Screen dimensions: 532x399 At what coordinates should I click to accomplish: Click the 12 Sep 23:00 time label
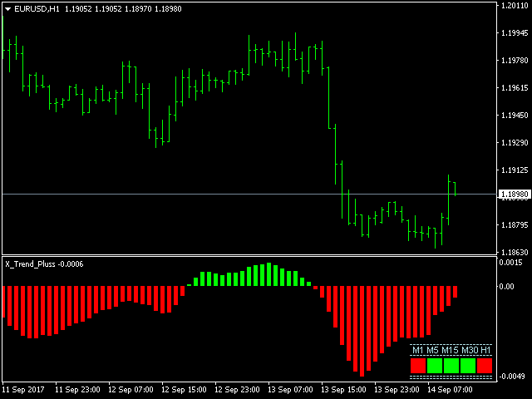click(x=237, y=390)
